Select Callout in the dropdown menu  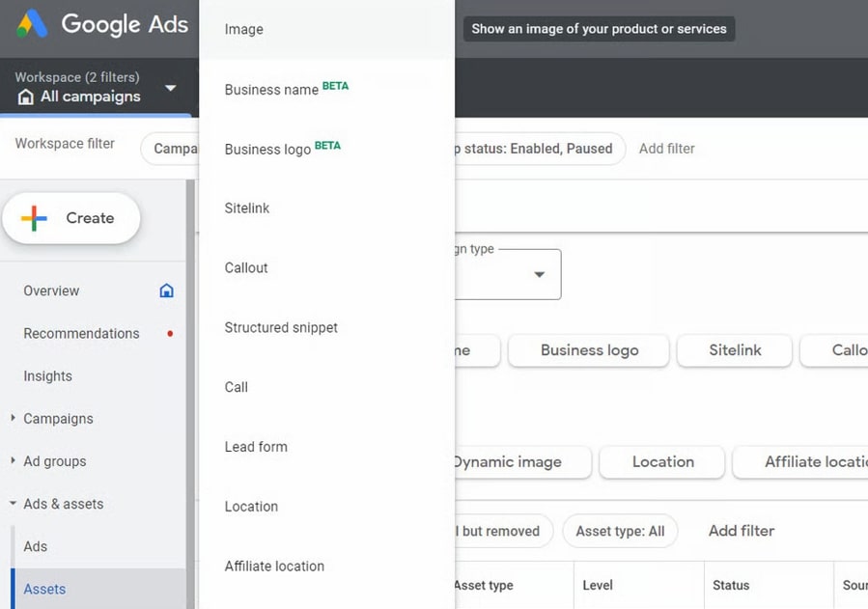coord(326,268)
